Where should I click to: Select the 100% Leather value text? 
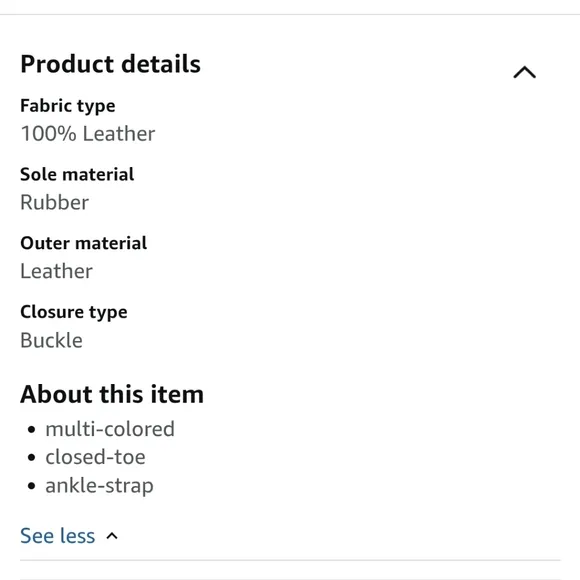tap(88, 134)
